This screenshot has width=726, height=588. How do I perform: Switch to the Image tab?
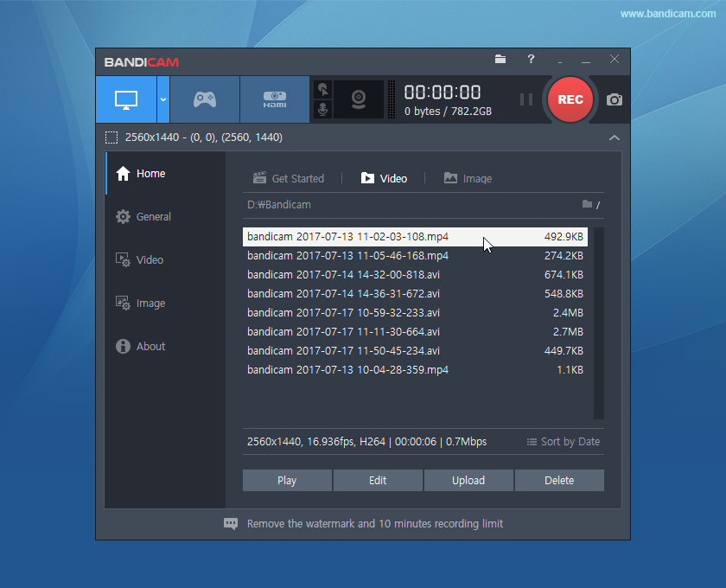tap(468, 178)
